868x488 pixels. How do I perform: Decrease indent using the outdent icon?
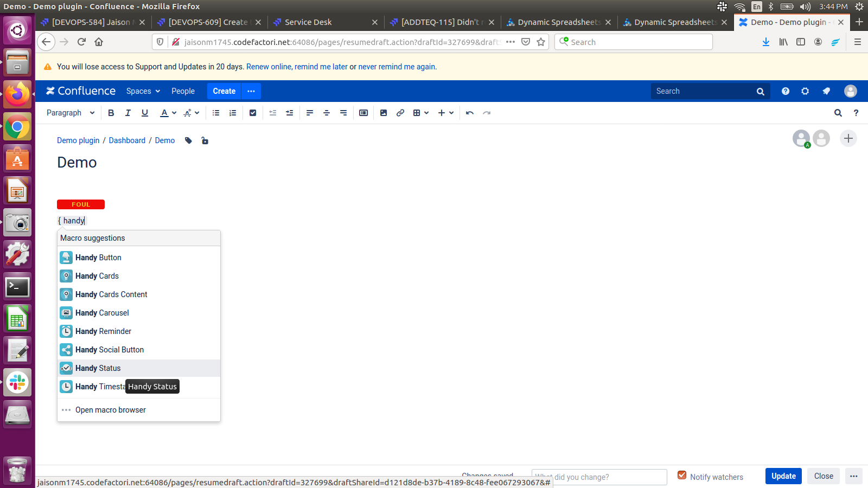point(273,113)
